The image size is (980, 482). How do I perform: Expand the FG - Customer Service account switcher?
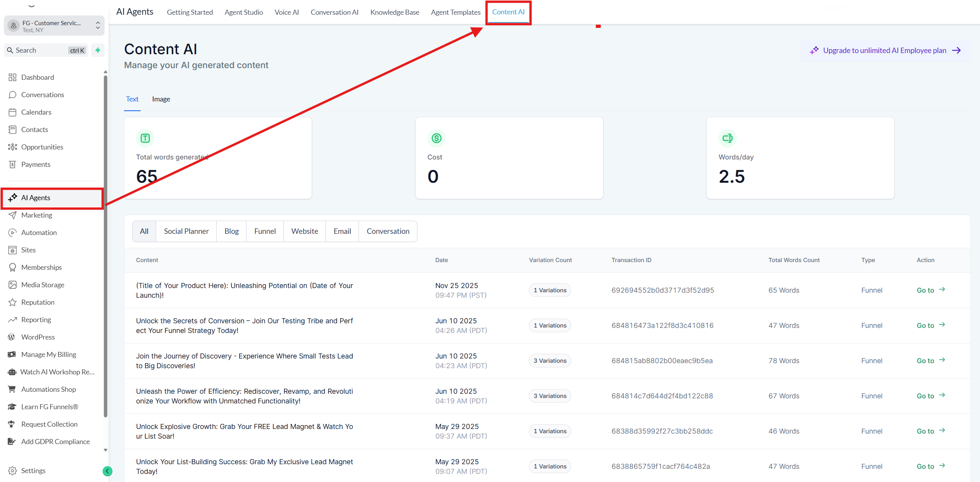pyautogui.click(x=54, y=26)
